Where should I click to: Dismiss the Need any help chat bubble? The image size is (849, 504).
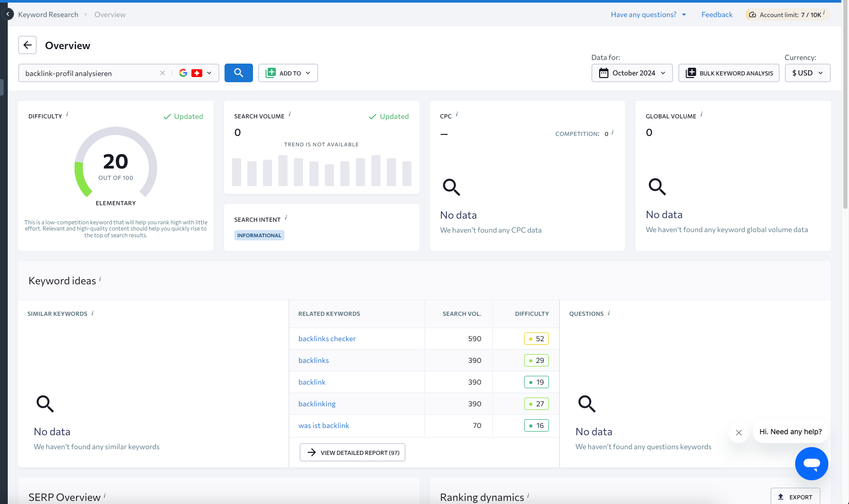[739, 432]
